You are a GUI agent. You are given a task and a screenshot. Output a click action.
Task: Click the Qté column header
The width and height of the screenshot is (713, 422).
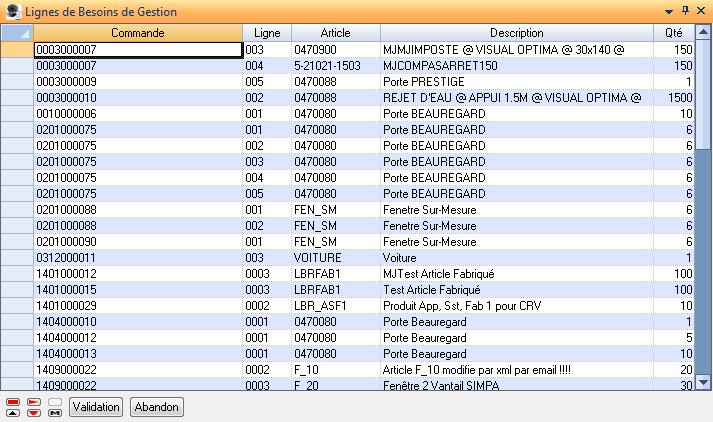[x=674, y=33]
